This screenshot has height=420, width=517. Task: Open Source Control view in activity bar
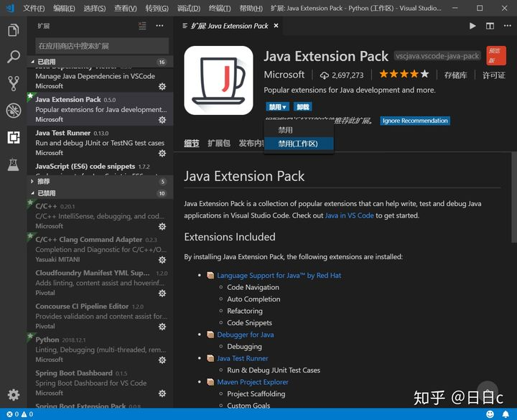pos(13,83)
